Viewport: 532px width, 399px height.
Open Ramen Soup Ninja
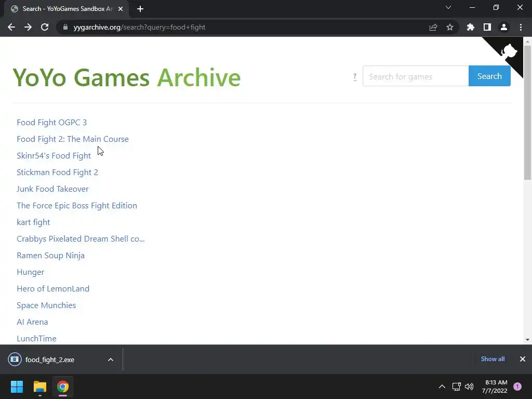pos(50,256)
